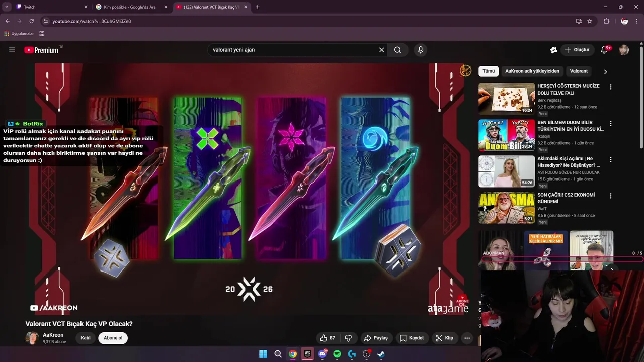The width and height of the screenshot is (644, 362).
Task: Open Epic Games Launcher from taskbar
Action: click(307, 354)
